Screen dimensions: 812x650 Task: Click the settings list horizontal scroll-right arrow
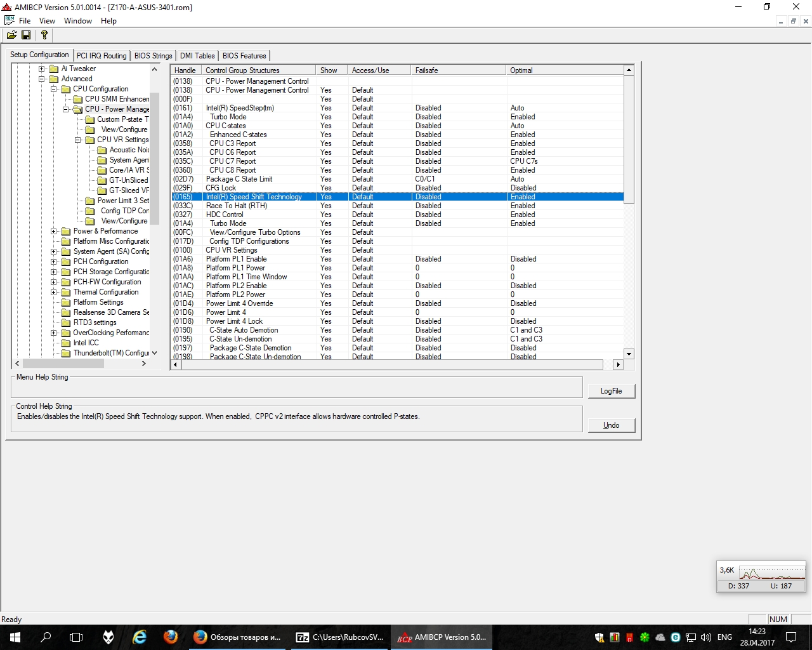click(619, 365)
